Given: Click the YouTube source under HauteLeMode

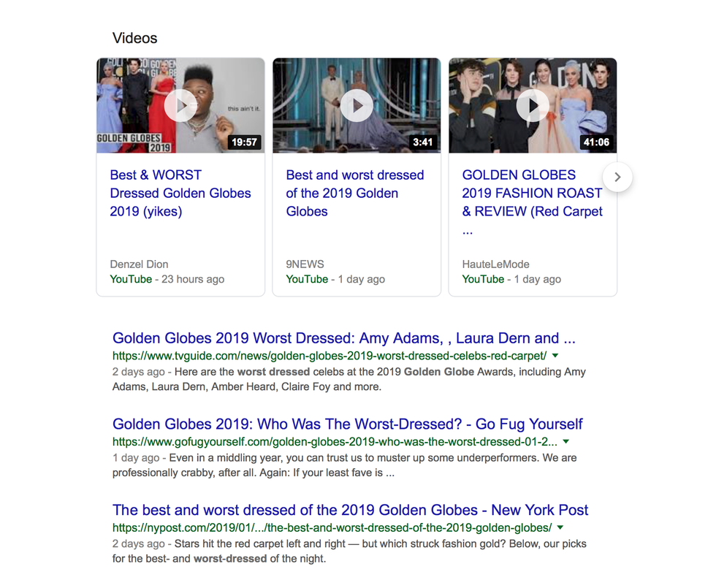Looking at the screenshot, I should coord(483,279).
